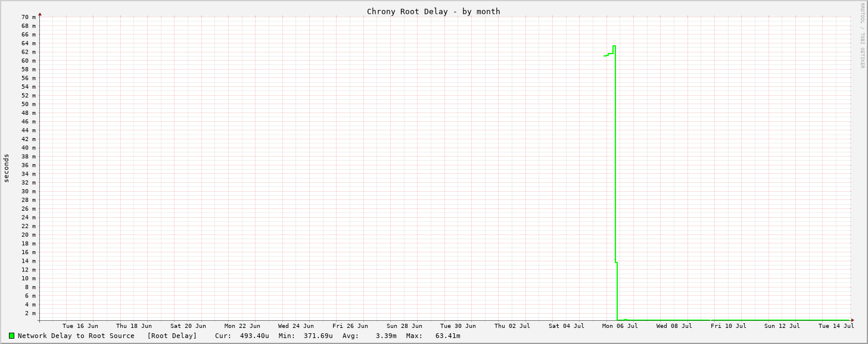Click the 'Thu 18 Jun' x-axis date
The height and width of the screenshot is (344, 868).
point(134,326)
